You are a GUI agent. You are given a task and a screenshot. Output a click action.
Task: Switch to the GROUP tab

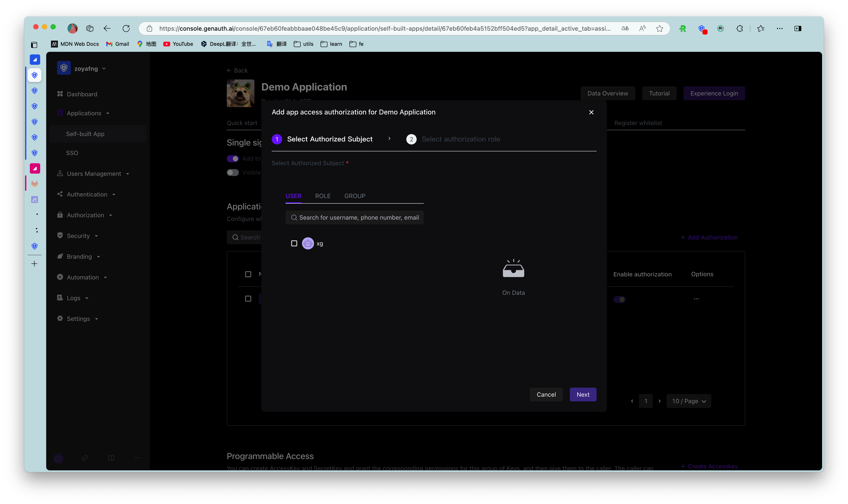[354, 196]
